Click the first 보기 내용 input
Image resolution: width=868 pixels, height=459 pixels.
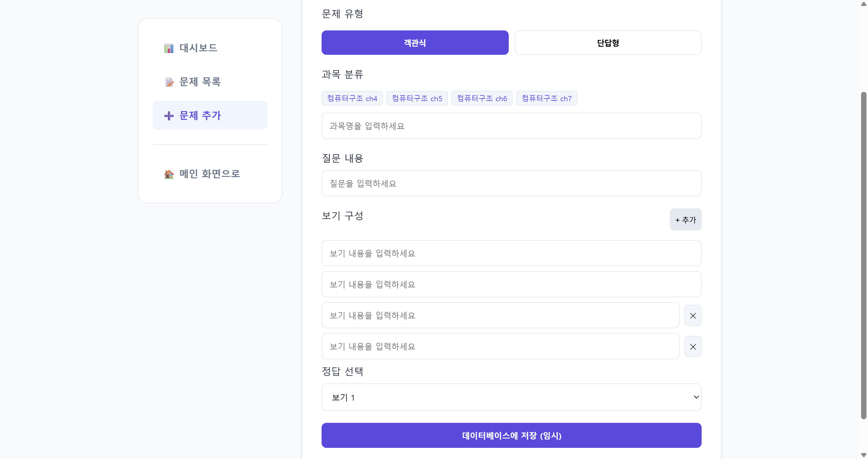[x=511, y=253]
